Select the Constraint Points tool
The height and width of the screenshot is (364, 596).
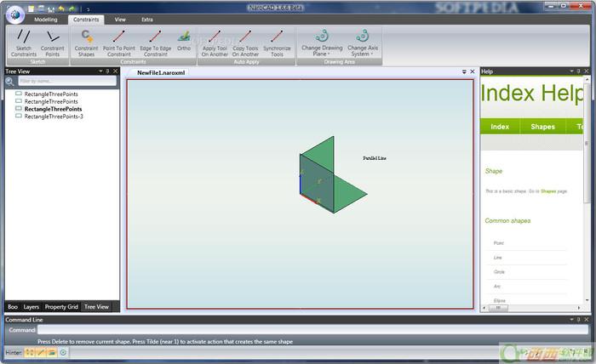53,43
